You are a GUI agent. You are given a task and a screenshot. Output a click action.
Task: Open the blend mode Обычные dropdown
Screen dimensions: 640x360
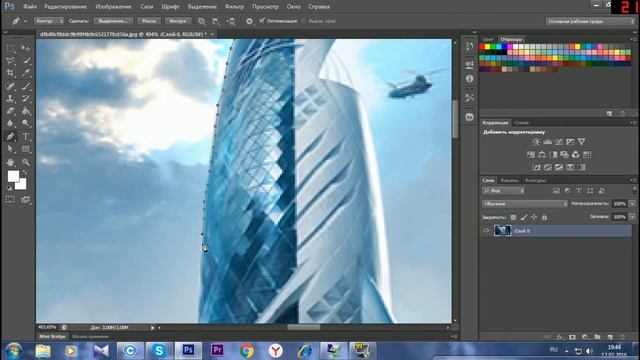[x=525, y=204]
